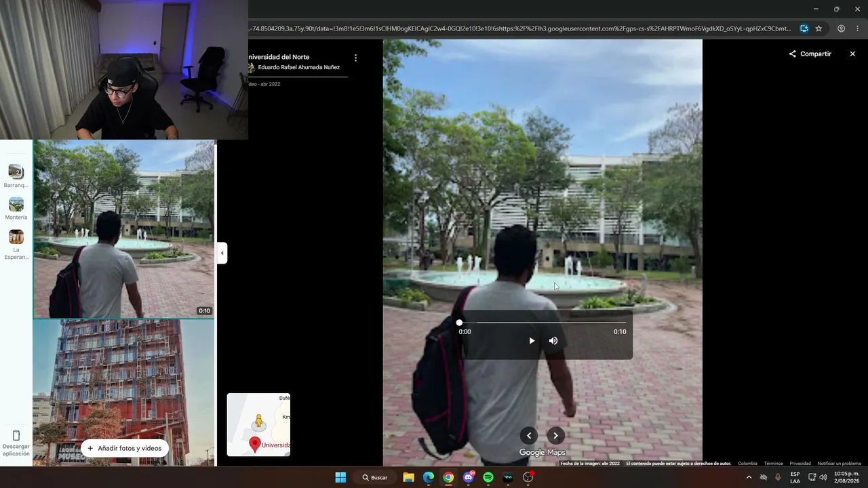Open the La Esperanza recent place

[x=16, y=245]
